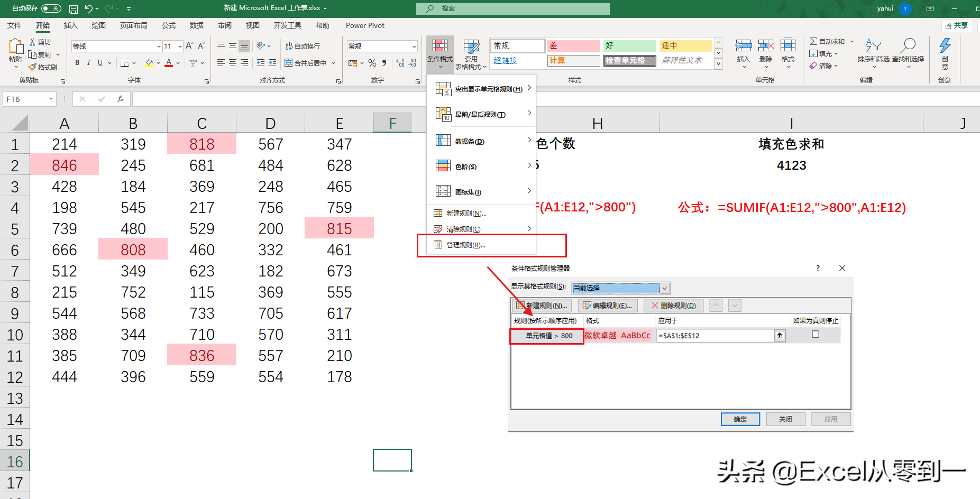The height and width of the screenshot is (499, 980).
Task: Click Find and Select magnifier icon
Action: pyautogui.click(x=908, y=46)
